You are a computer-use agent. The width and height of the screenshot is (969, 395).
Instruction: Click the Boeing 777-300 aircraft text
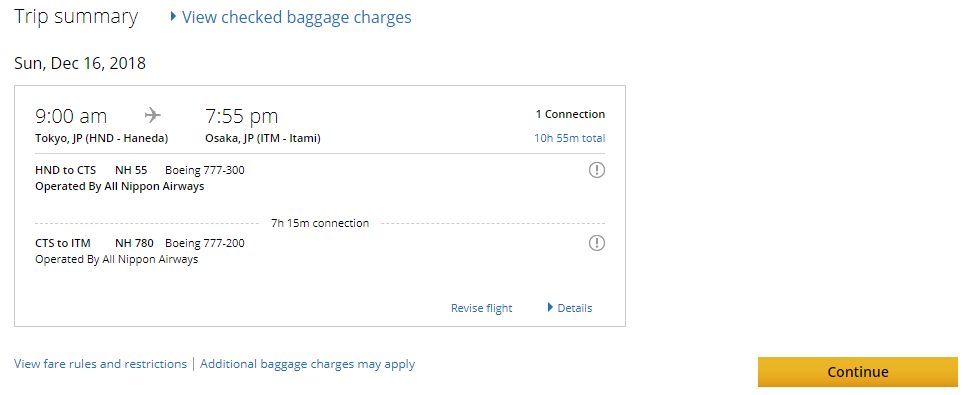tap(205, 170)
